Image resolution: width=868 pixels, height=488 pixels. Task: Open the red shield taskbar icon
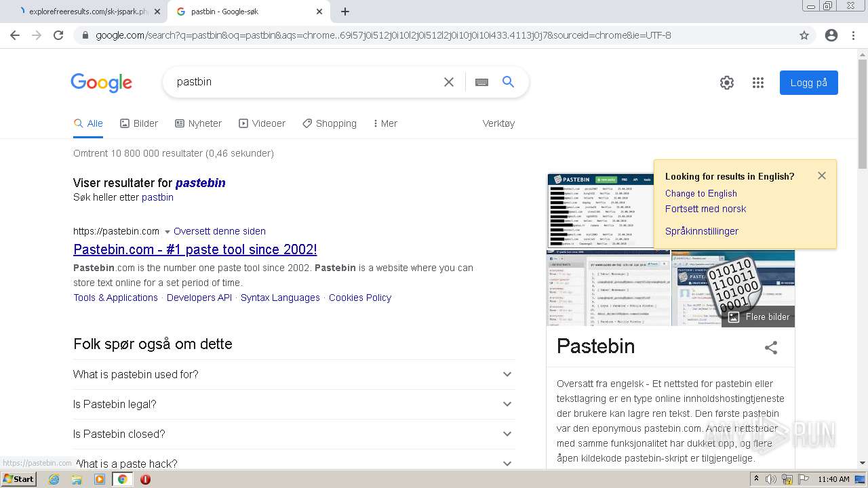pyautogui.click(x=145, y=479)
